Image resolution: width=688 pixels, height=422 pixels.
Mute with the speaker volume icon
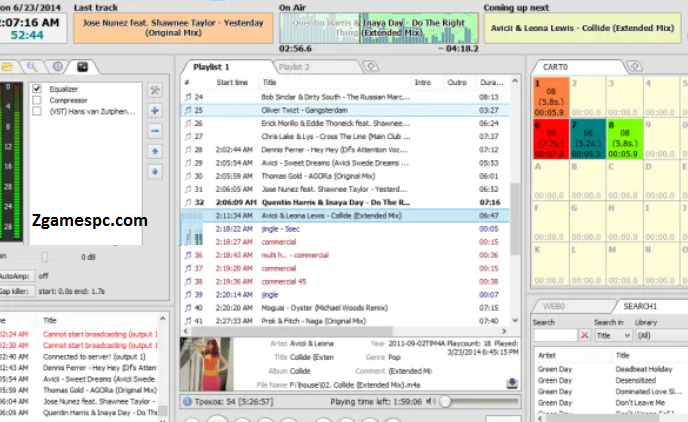click(x=431, y=401)
